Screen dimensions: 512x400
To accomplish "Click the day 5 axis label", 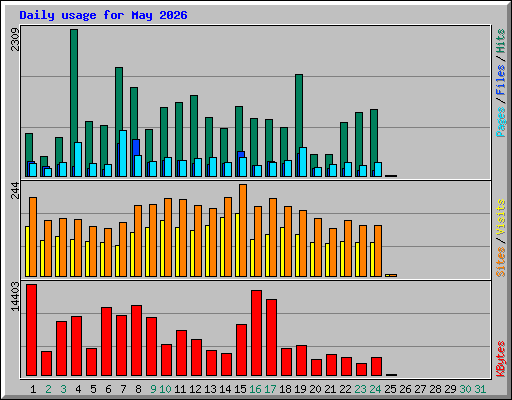I will pos(93,389).
